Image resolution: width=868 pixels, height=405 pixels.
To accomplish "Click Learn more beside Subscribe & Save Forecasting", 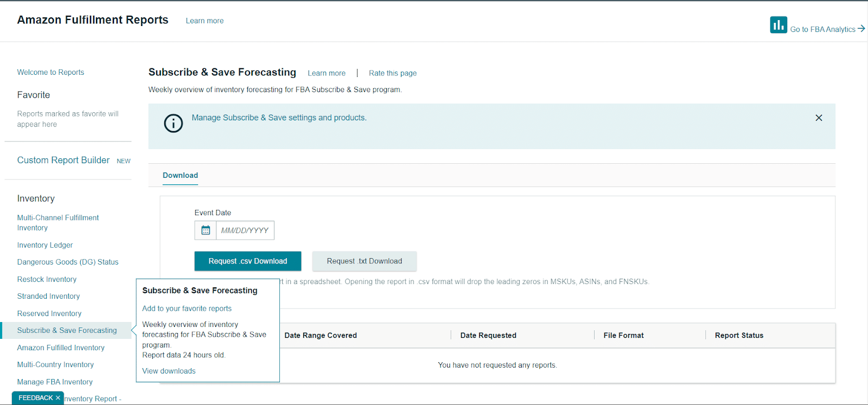I will (x=327, y=73).
